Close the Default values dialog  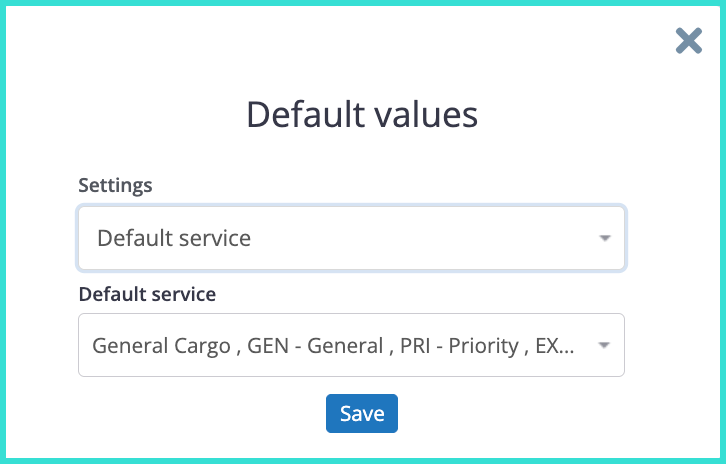688,40
